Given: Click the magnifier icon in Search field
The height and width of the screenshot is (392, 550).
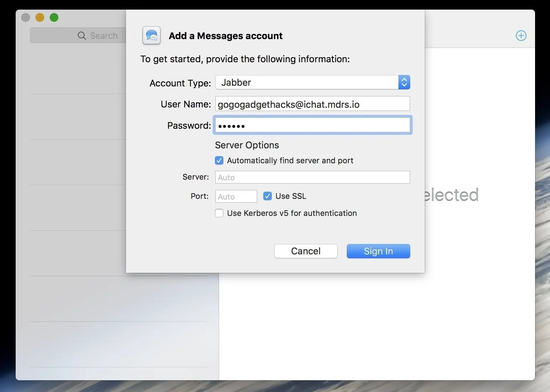Looking at the screenshot, I should pos(82,36).
